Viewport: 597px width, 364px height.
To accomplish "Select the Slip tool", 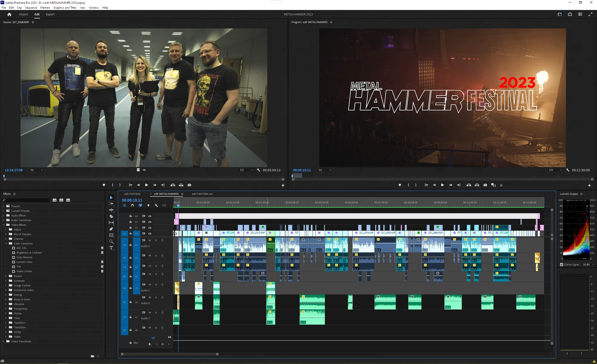I will 111,223.
